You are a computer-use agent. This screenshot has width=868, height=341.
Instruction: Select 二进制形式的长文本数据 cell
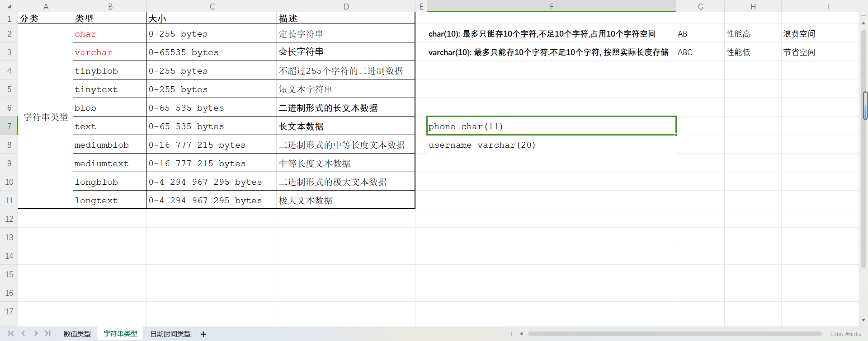coord(346,107)
